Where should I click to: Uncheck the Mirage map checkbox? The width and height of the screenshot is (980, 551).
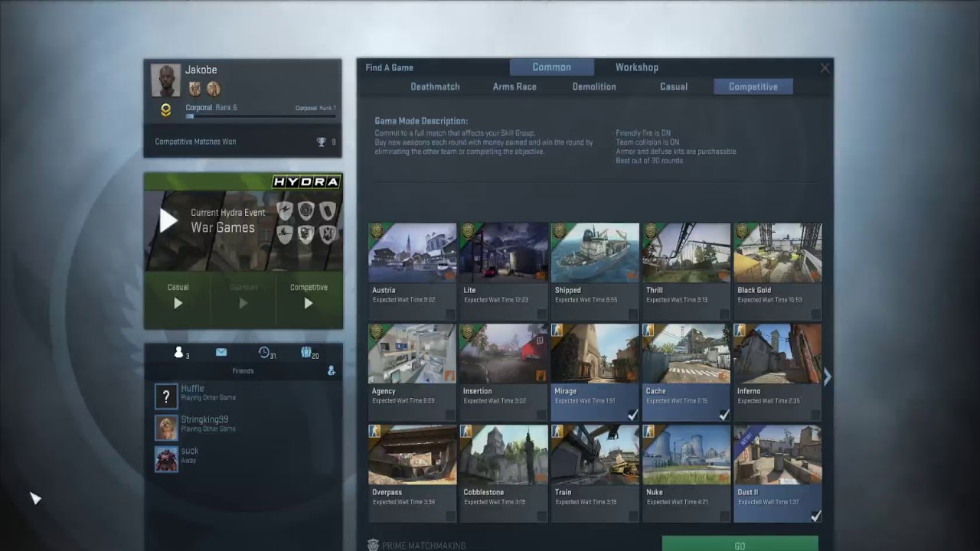pyautogui.click(x=633, y=415)
